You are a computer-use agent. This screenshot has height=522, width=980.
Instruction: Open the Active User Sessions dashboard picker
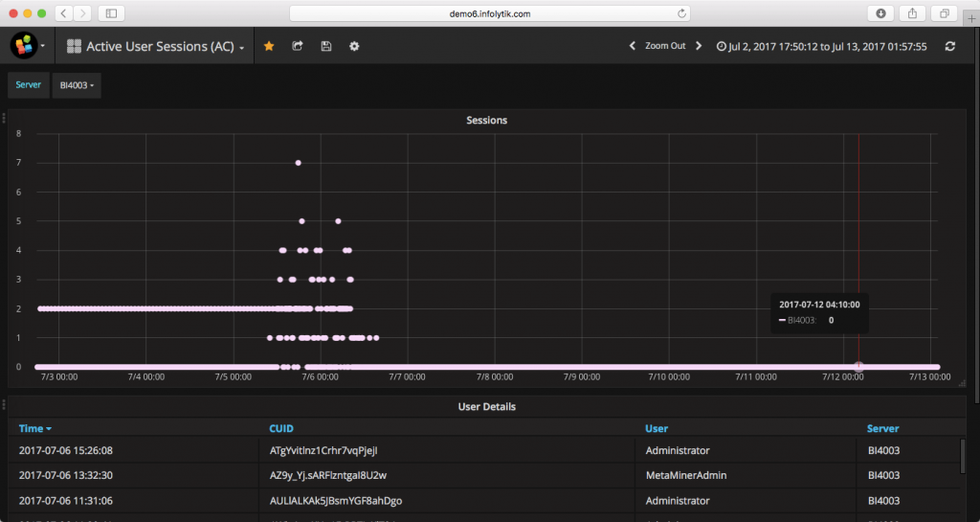coord(157,46)
